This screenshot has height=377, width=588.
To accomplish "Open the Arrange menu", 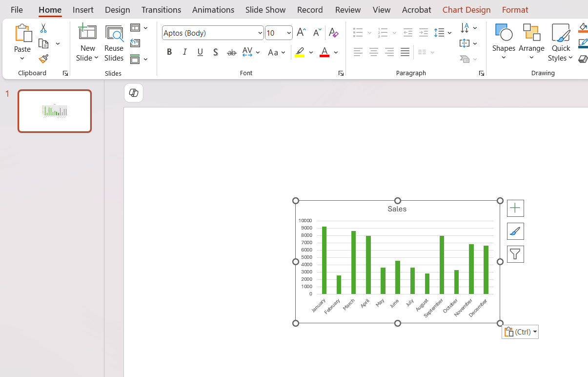I will (x=531, y=42).
